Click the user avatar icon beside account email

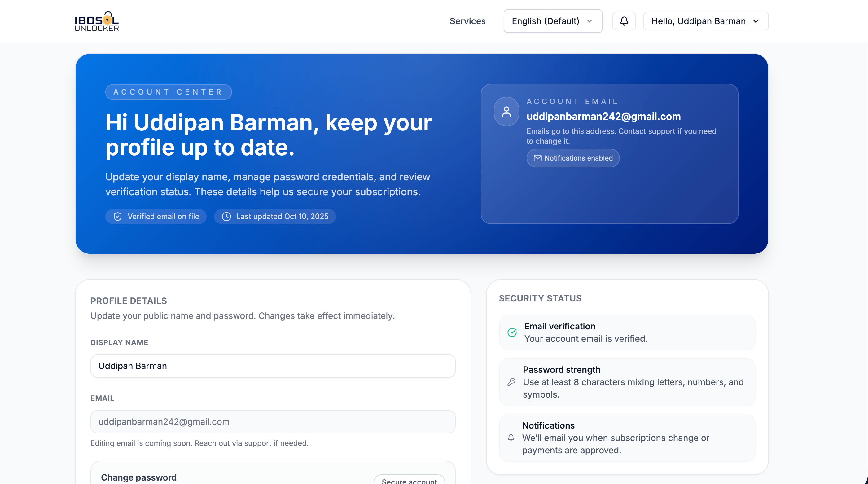click(x=506, y=112)
